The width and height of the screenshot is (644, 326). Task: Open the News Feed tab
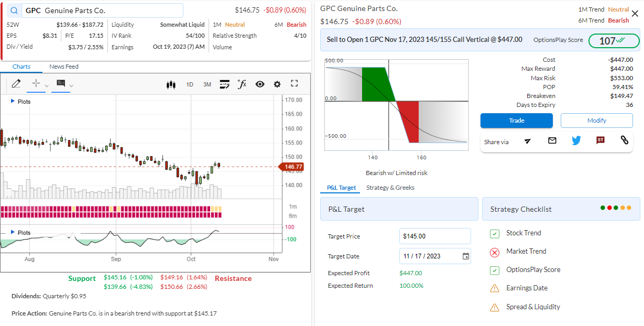[x=64, y=67]
